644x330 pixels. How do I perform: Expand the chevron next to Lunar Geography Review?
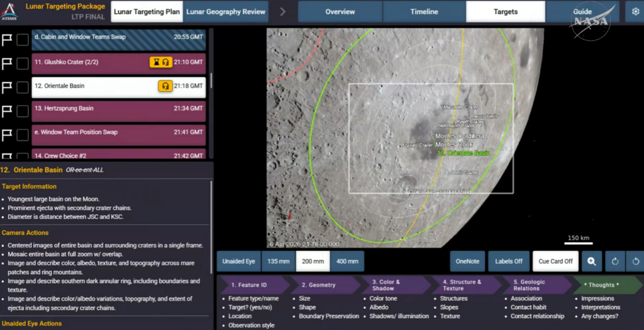click(282, 12)
